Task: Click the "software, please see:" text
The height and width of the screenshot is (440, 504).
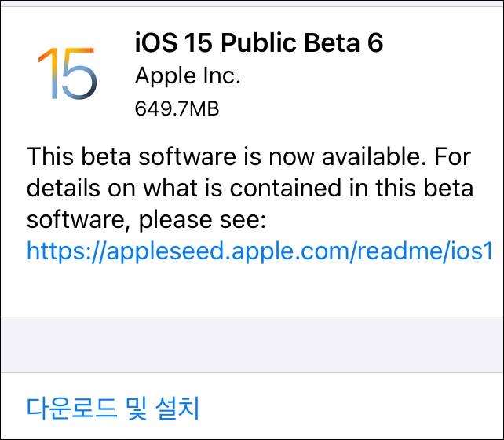Action: point(148,221)
